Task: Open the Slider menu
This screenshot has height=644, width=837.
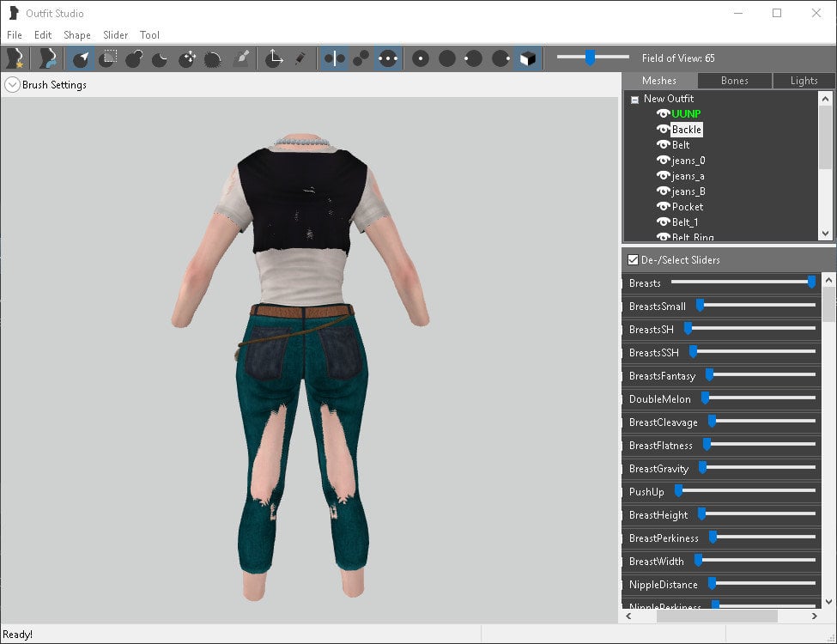Action: pyautogui.click(x=115, y=35)
